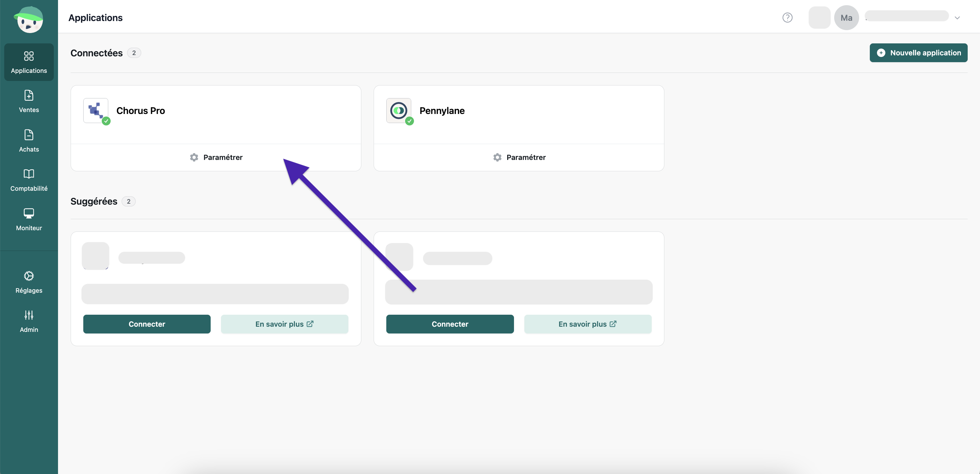Open the Admin panel
The image size is (980, 474).
coord(29,321)
